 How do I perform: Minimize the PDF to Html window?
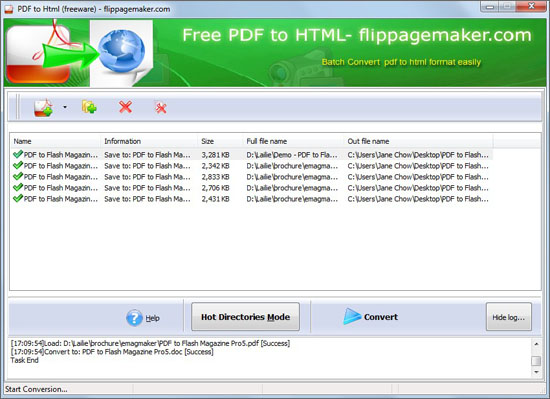[490, 6]
